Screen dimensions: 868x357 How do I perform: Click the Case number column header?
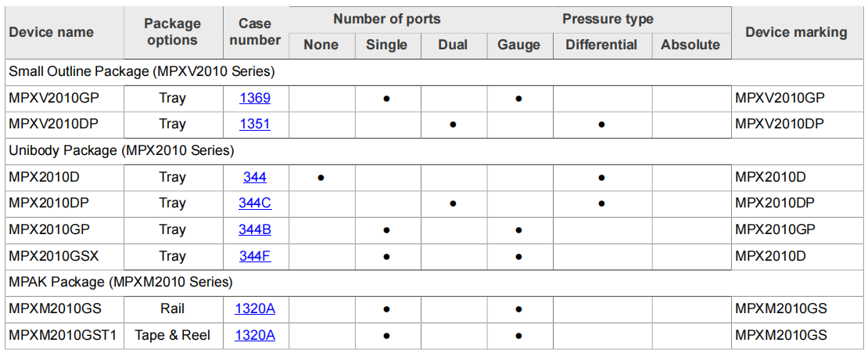pyautogui.click(x=255, y=32)
